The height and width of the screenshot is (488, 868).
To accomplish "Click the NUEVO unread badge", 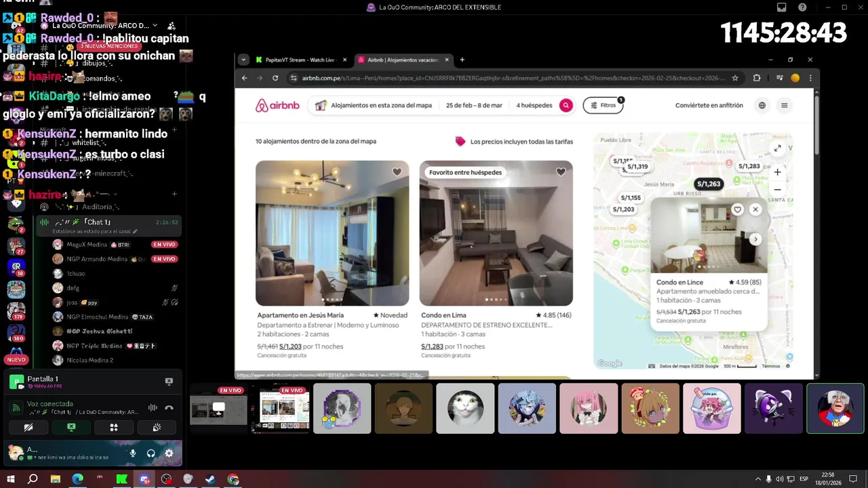I will 16,360.
